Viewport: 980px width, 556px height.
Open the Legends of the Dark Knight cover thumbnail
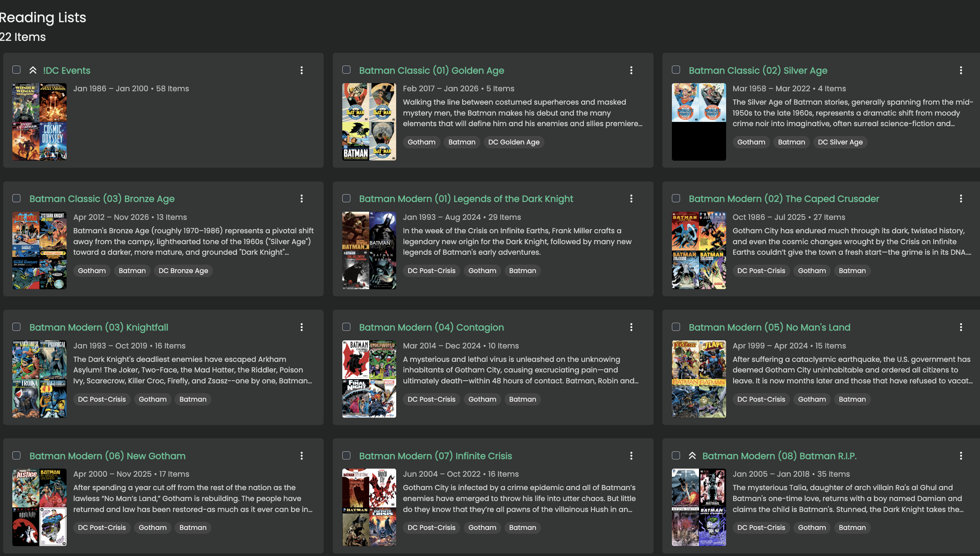click(369, 251)
